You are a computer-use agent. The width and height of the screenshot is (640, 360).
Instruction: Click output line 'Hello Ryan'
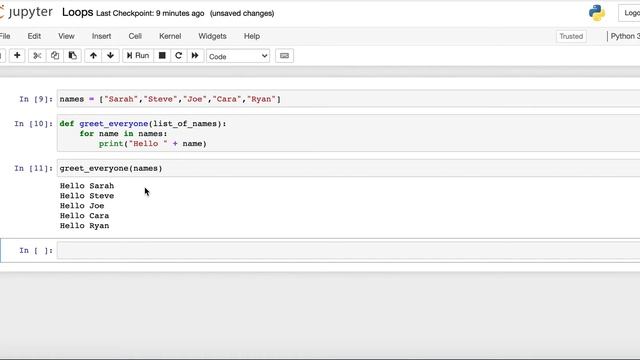pyautogui.click(x=84, y=226)
